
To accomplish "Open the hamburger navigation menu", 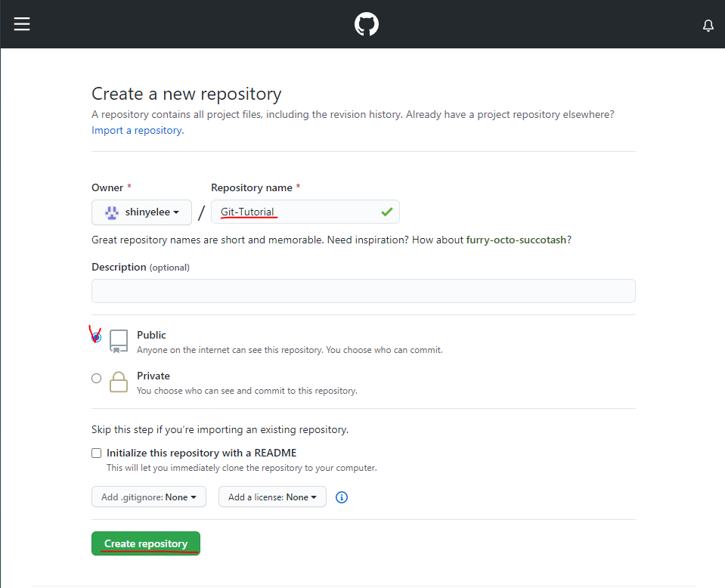I will pos(22,24).
